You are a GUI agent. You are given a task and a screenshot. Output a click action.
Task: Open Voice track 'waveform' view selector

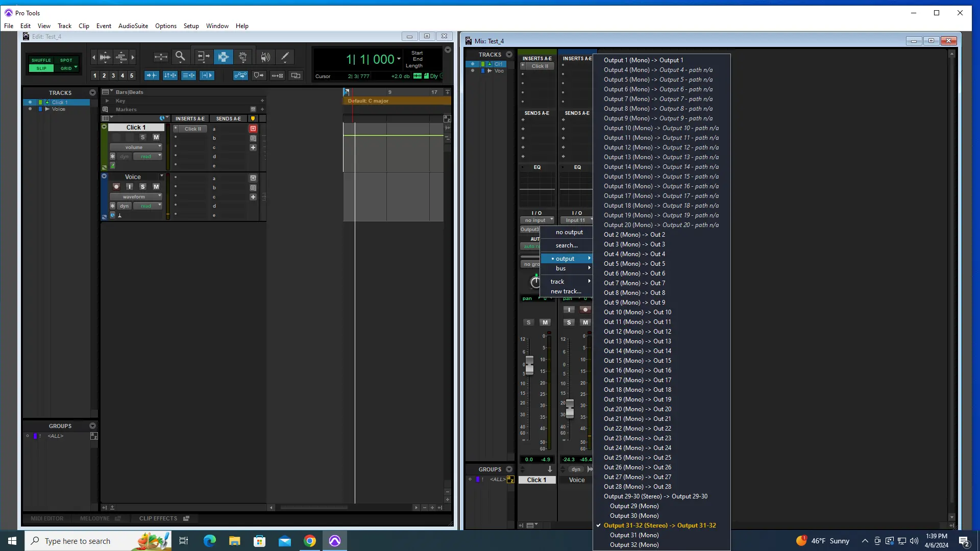tap(135, 197)
